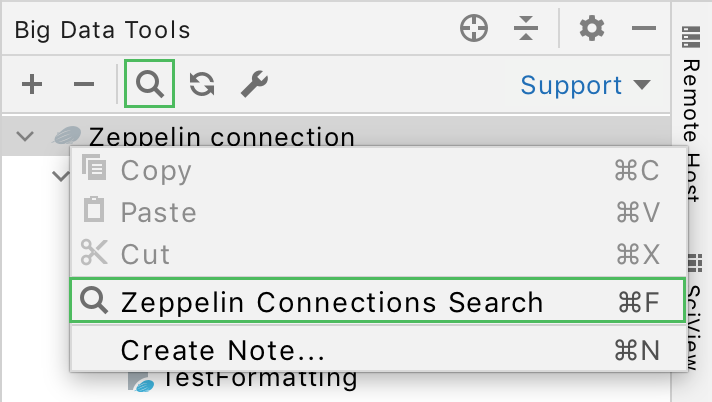Image resolution: width=712 pixels, height=402 pixels.
Task: Add a new connection with plus icon
Action: pos(32,85)
